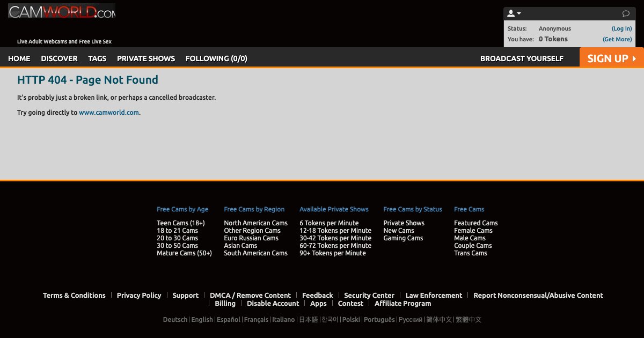Open the Following (0/0) tab

216,58
